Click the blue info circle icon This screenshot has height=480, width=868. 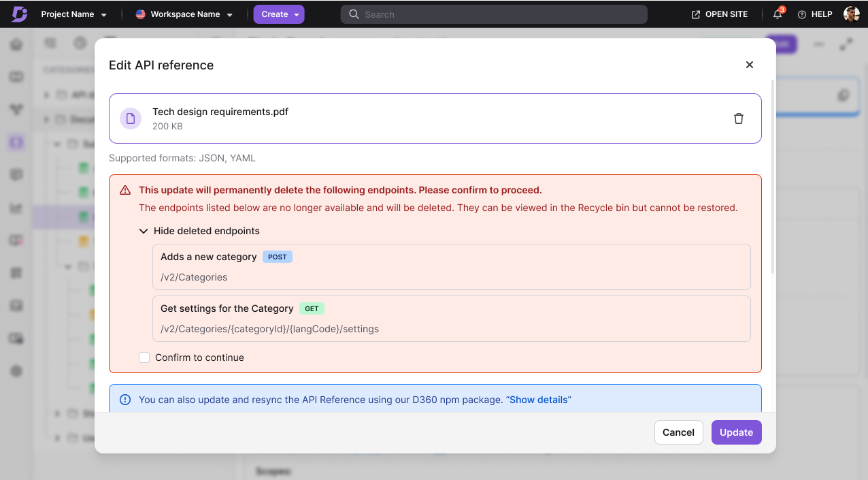125,400
